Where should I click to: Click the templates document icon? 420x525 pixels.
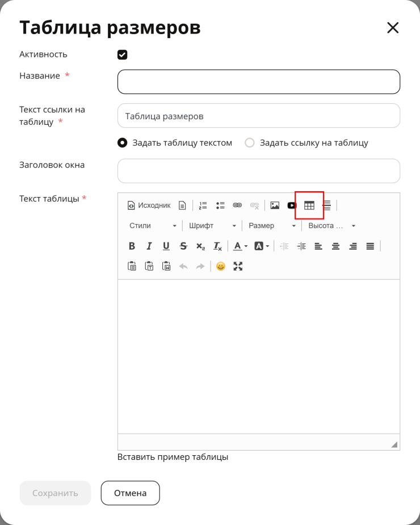(x=182, y=205)
